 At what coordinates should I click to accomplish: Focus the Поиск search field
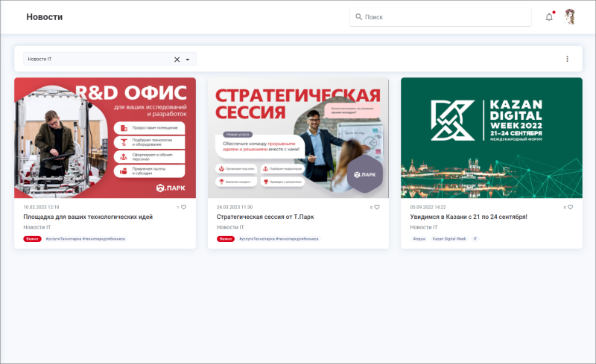pyautogui.click(x=440, y=17)
